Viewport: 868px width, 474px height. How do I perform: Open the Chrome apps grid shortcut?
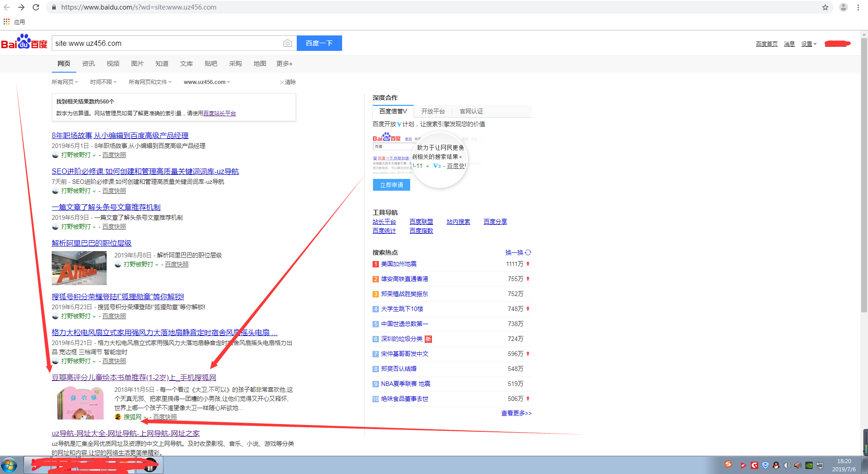point(6,22)
